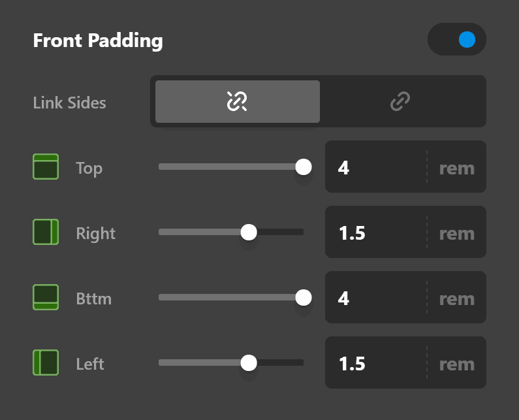The width and height of the screenshot is (519, 420).
Task: Click the Right padding icon
Action: click(x=46, y=233)
